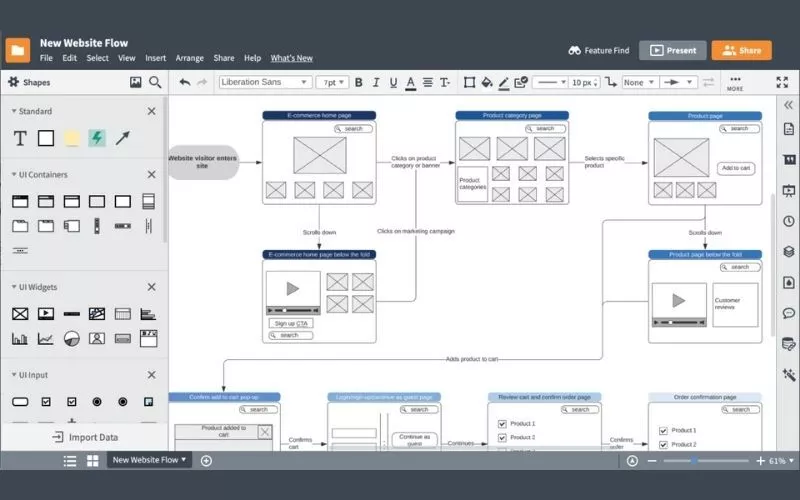
Task: Open the 7pt font size dropdown
Action: coord(332,82)
